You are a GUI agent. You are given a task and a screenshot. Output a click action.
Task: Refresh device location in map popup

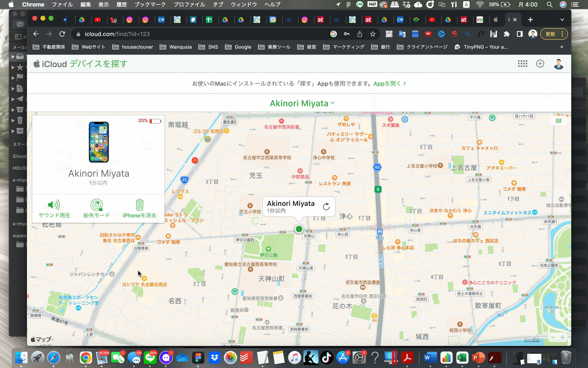click(x=326, y=207)
